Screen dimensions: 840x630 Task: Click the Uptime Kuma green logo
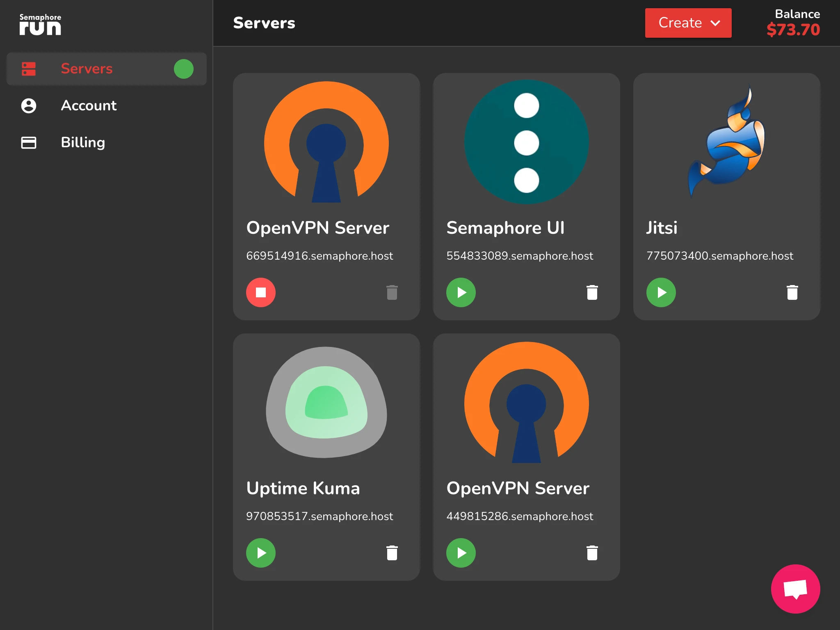[x=326, y=402]
